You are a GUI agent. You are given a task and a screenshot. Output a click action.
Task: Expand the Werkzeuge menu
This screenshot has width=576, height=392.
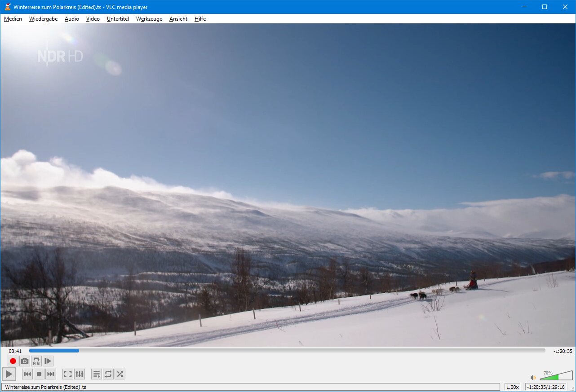(149, 19)
